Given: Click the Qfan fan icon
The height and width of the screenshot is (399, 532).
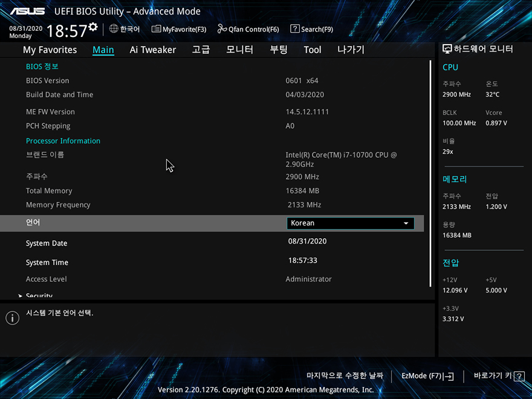Looking at the screenshot, I should pos(222,29).
